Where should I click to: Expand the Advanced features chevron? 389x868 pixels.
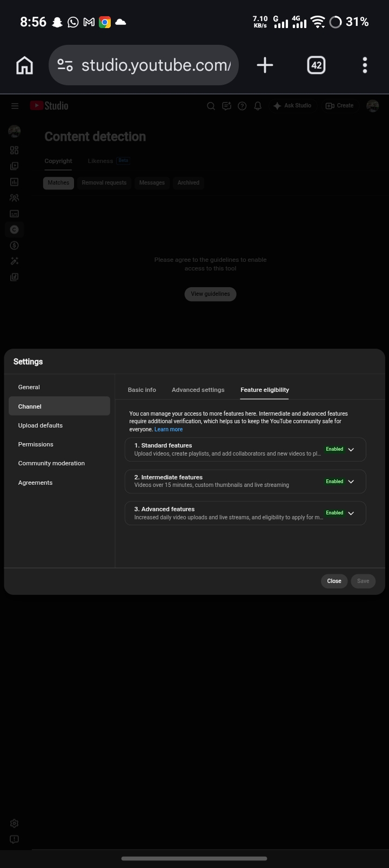pos(351,513)
